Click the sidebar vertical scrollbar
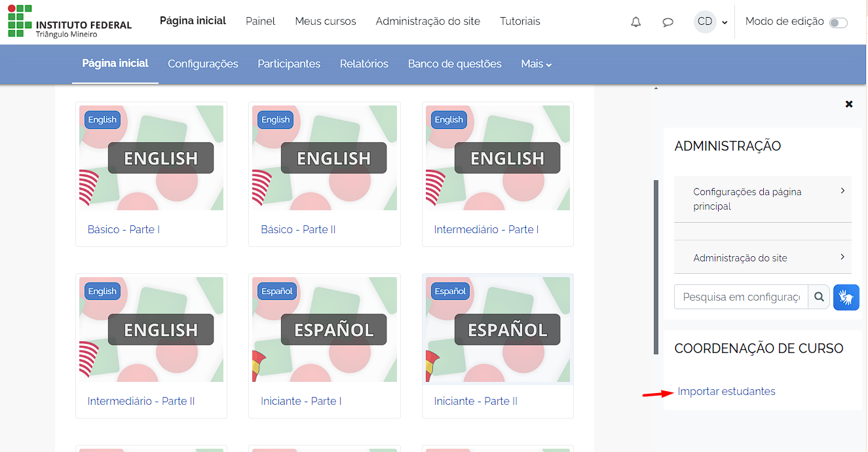The image size is (868, 452). (x=656, y=267)
